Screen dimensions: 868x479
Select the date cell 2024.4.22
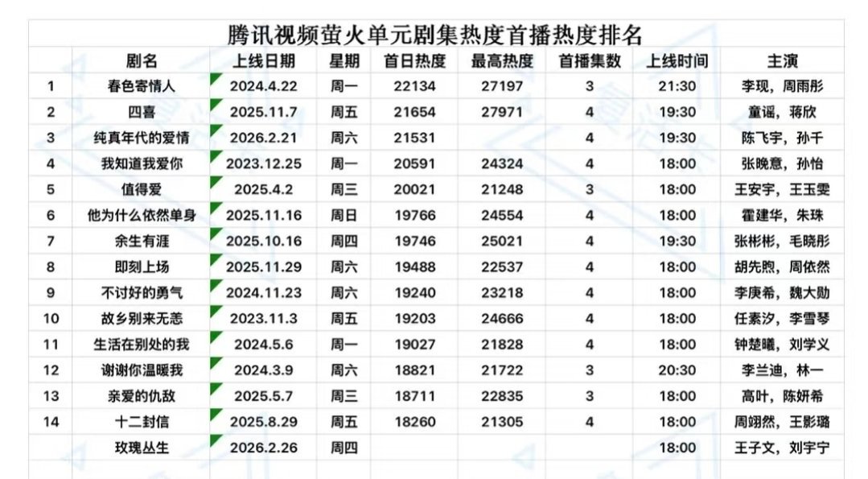pos(264,86)
